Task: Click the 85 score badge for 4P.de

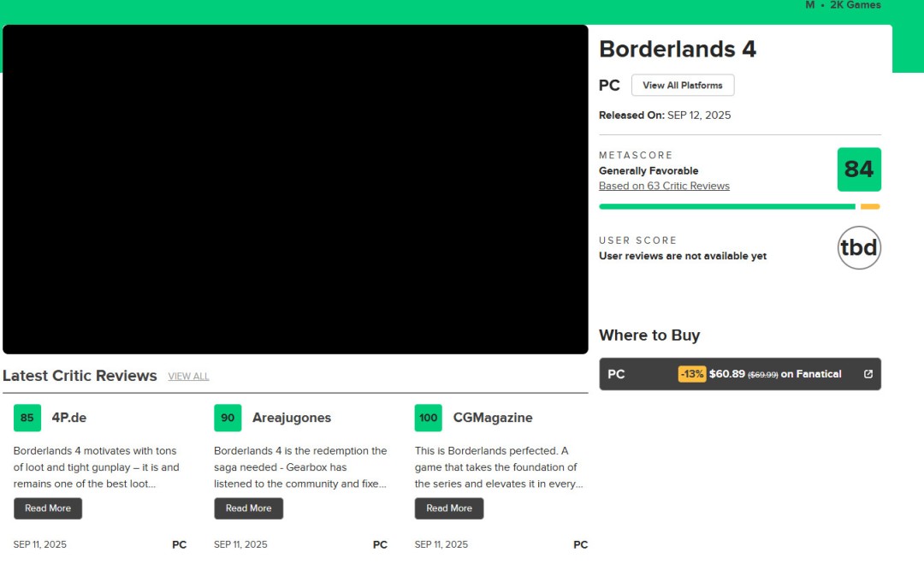Action: (x=27, y=418)
